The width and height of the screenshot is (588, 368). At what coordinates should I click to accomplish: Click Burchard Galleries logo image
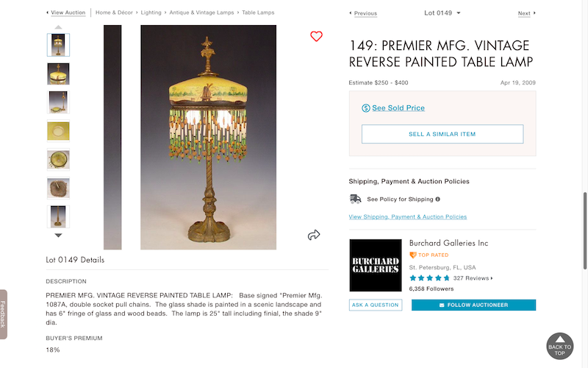[376, 265]
